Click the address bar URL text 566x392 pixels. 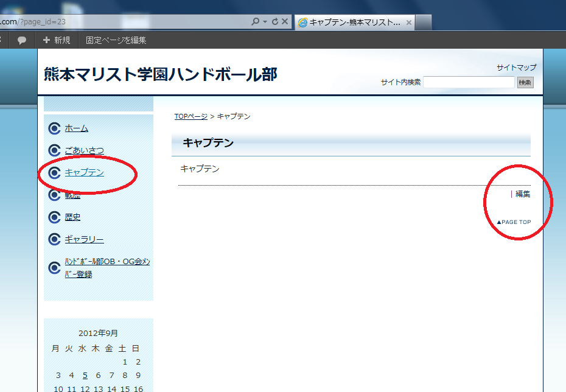click(x=33, y=22)
